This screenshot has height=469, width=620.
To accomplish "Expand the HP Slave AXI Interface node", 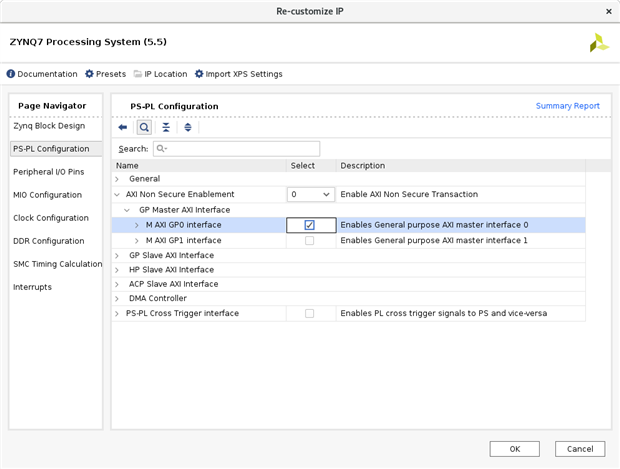I will pos(117,270).
